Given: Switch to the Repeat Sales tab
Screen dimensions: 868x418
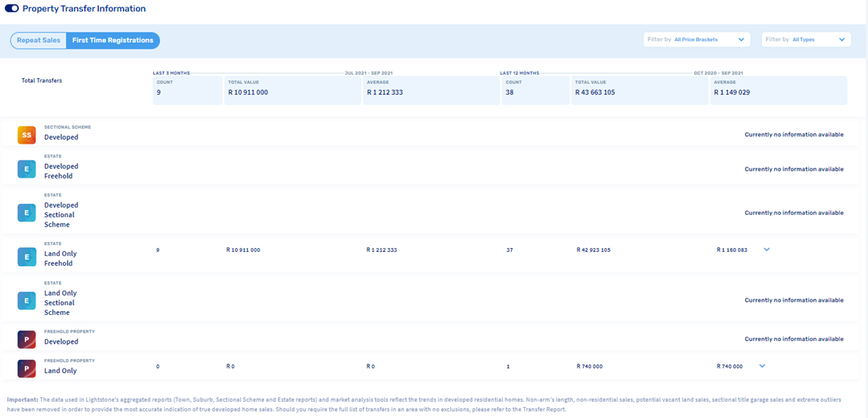Looking at the screenshot, I should pyautogui.click(x=38, y=40).
